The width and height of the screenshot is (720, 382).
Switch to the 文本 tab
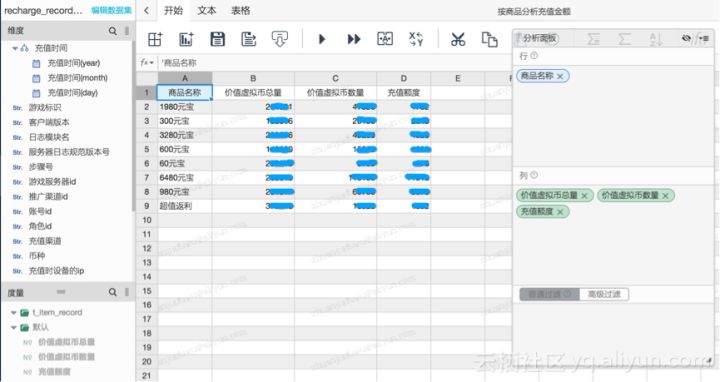(207, 11)
